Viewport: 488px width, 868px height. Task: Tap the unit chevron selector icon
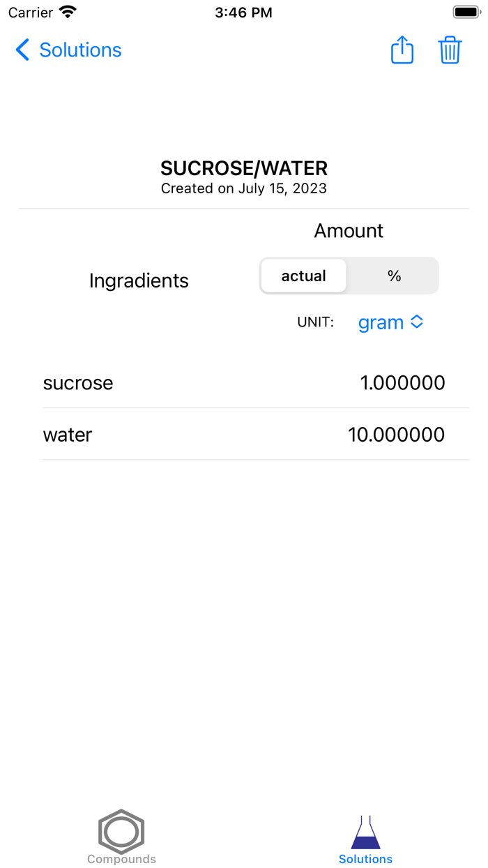[417, 322]
